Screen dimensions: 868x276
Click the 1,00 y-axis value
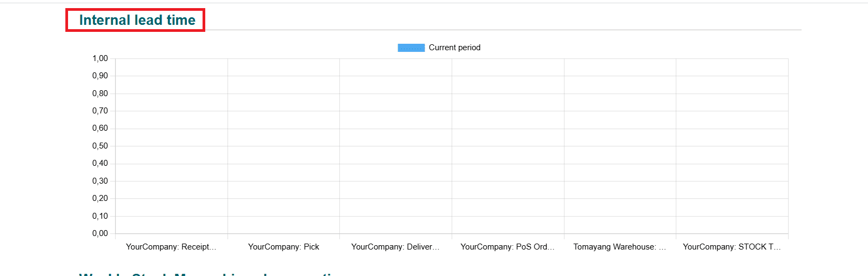(100, 58)
